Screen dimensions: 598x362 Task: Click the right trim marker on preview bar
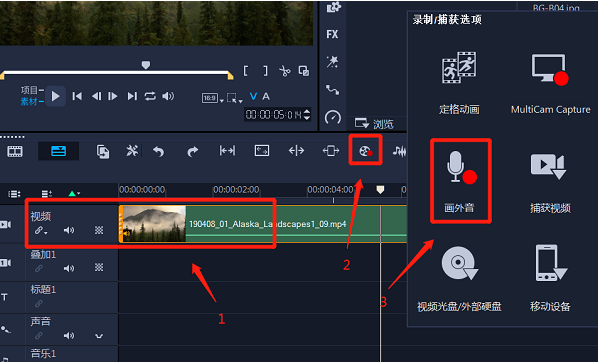click(230, 76)
